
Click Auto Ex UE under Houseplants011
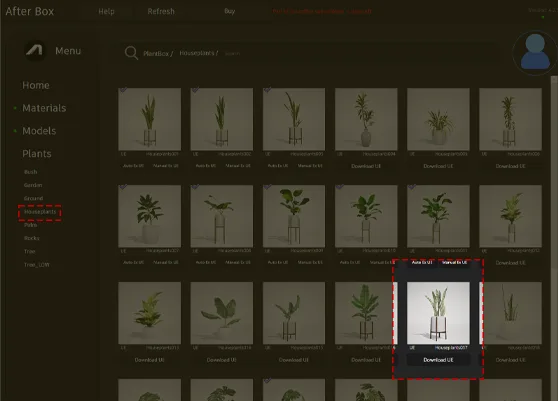(422, 263)
